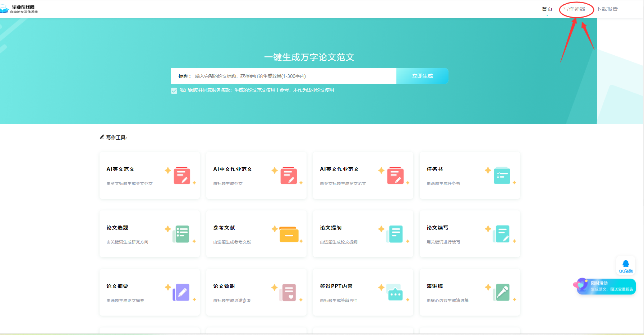Click the 论文提纲 card title

[x=331, y=228]
